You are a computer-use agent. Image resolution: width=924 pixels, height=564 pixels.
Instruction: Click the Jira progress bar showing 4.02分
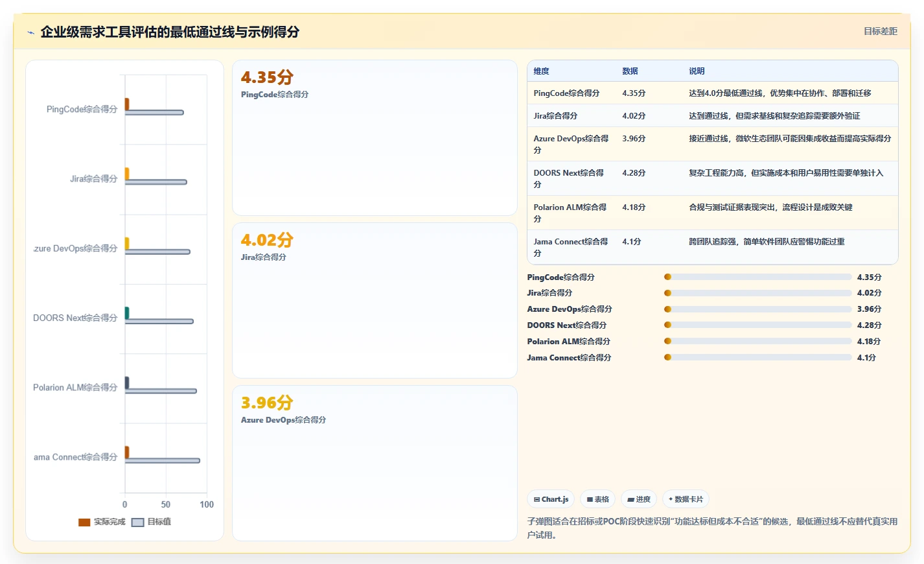[758, 293]
